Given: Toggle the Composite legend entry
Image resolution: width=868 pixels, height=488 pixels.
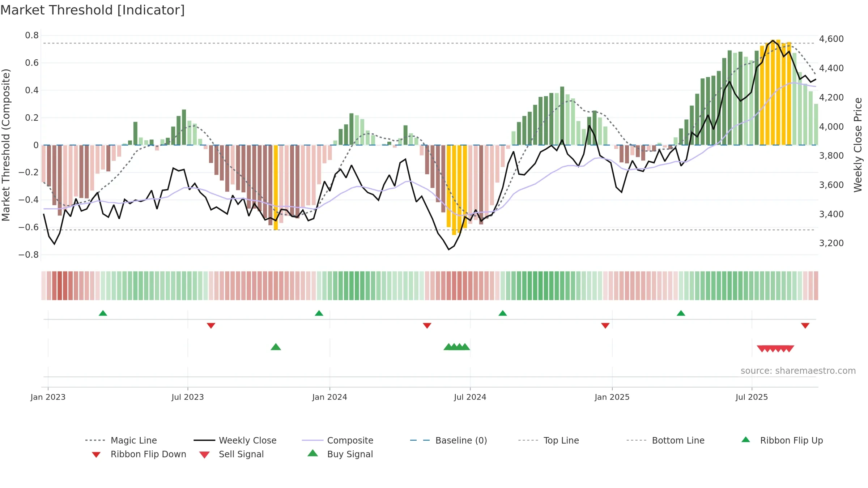Looking at the screenshot, I should 337,440.
